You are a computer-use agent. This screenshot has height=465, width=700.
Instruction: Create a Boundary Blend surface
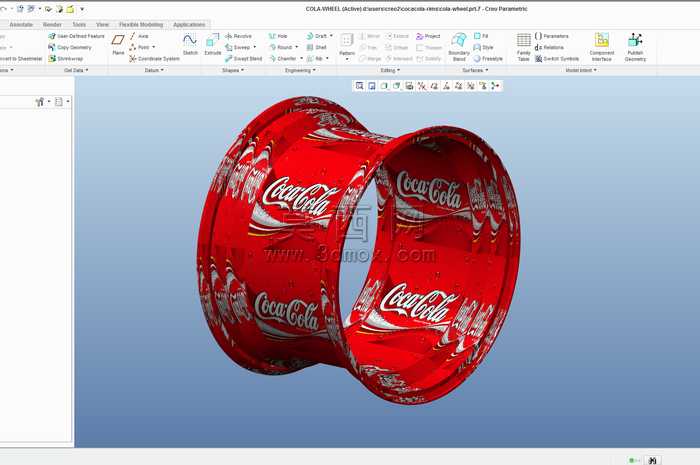458,46
